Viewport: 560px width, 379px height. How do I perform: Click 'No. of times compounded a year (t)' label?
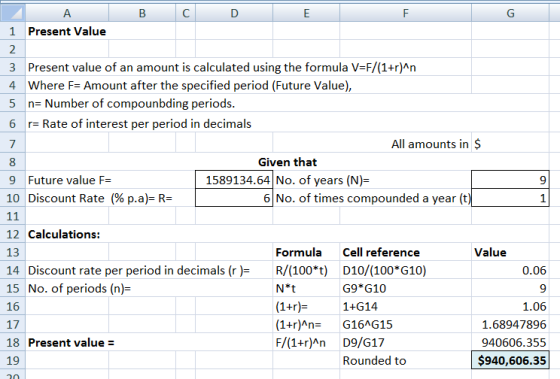pos(373,198)
